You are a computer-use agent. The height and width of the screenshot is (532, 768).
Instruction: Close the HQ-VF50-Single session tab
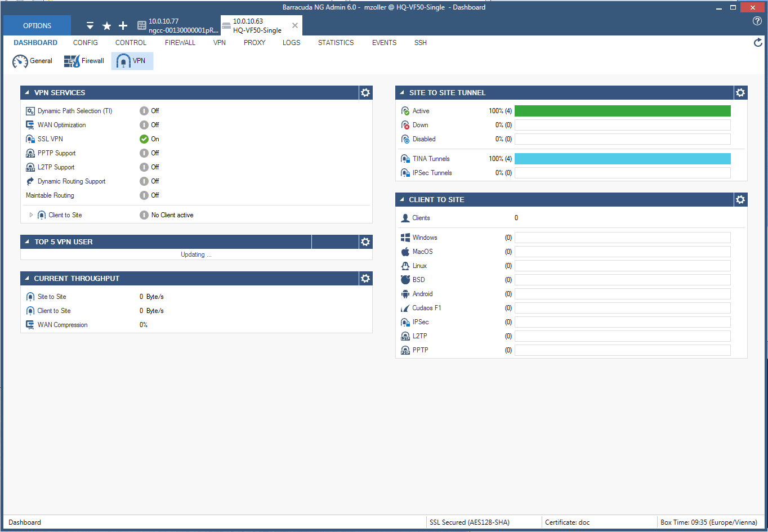(295, 25)
